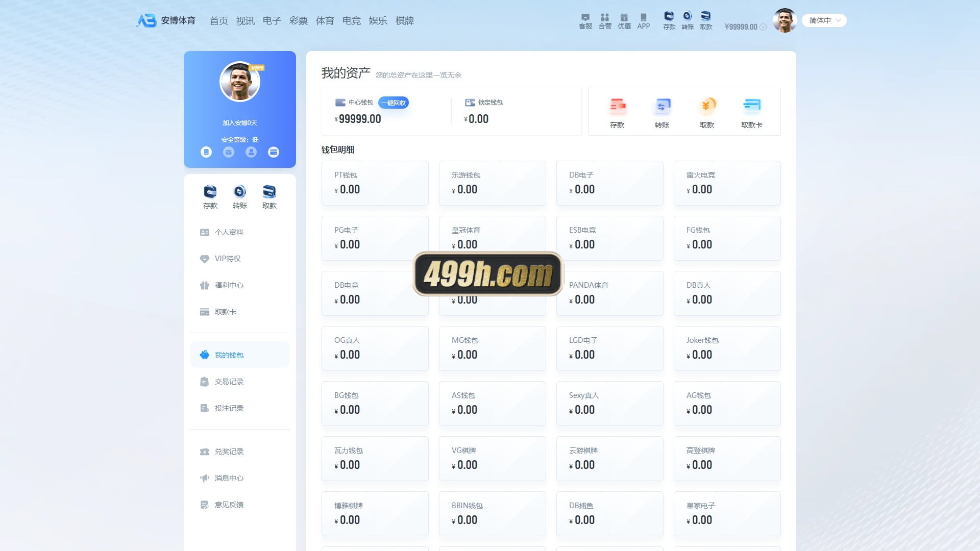Select the 乐游钱包 card
The image size is (980, 551).
click(x=493, y=183)
